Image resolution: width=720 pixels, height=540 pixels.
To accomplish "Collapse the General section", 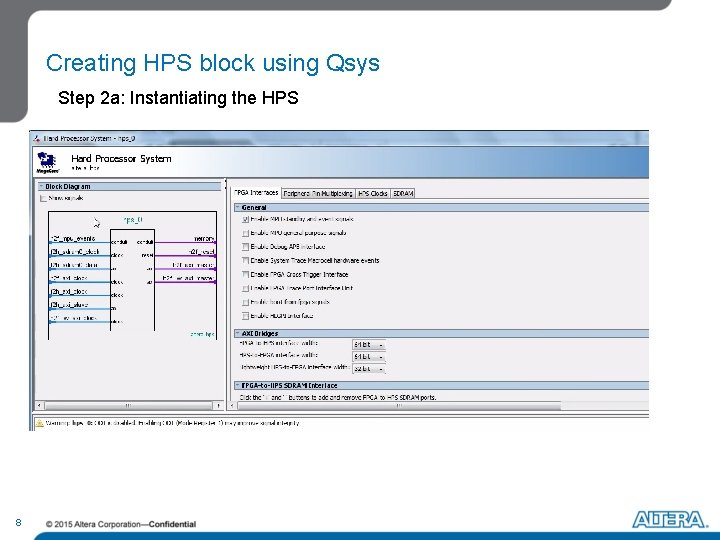I will [x=238, y=208].
